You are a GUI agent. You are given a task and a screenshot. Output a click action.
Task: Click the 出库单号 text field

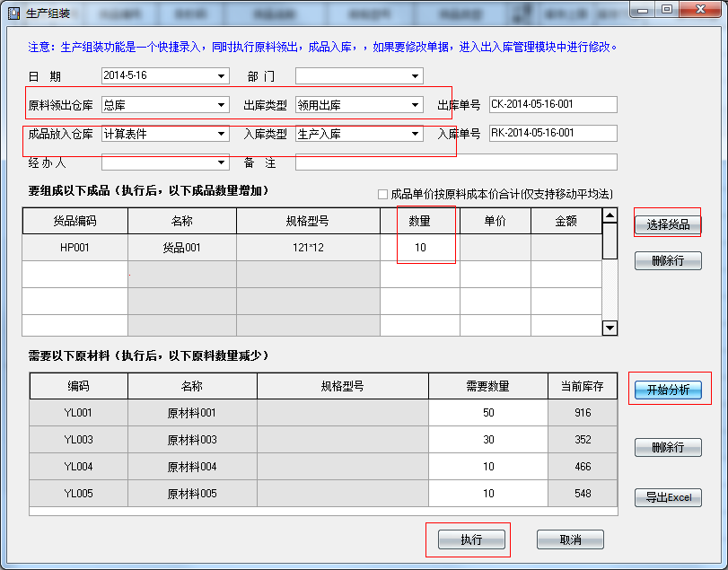[x=553, y=104]
